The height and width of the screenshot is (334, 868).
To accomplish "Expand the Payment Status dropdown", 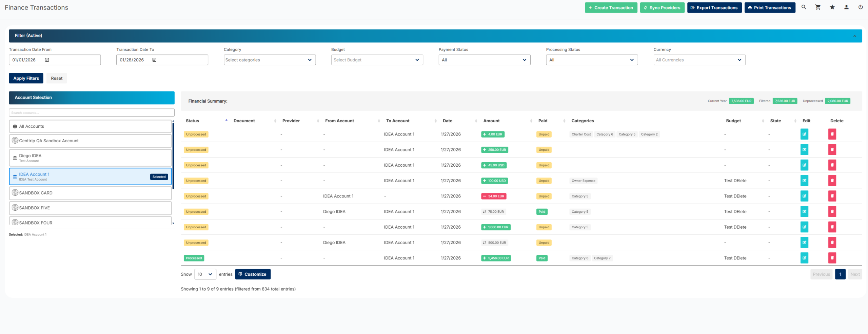I will (x=484, y=60).
